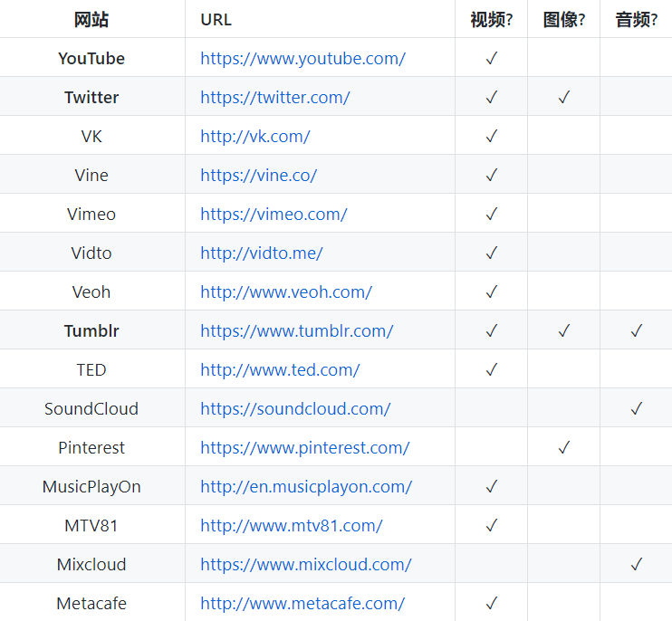Screen dimensions: 672x621
Task: Select the Veoh site name
Action: (x=91, y=292)
